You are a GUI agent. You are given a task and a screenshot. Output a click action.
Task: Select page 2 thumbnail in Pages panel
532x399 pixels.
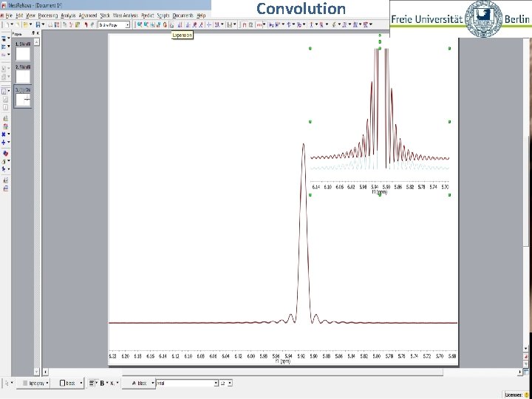23,77
